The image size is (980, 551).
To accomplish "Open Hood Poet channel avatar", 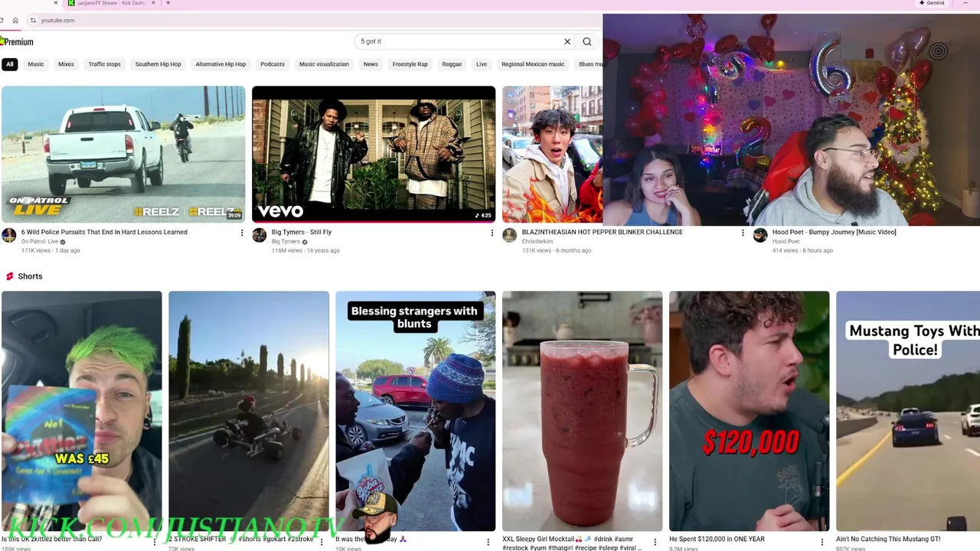I will pos(760,235).
